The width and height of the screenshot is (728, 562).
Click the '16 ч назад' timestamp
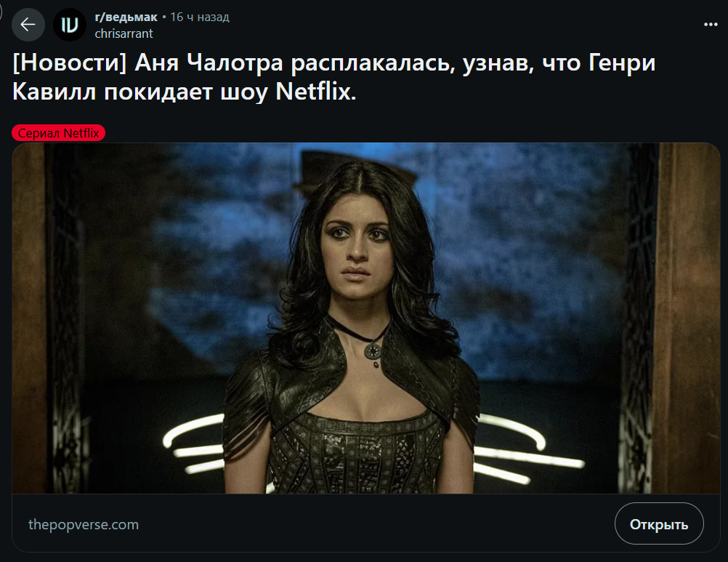click(200, 17)
